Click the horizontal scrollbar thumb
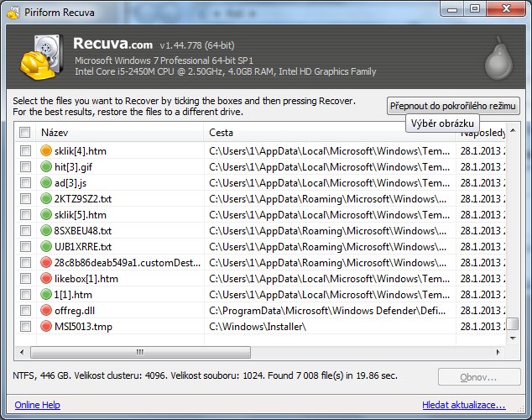The image size is (532, 420). coord(140,352)
